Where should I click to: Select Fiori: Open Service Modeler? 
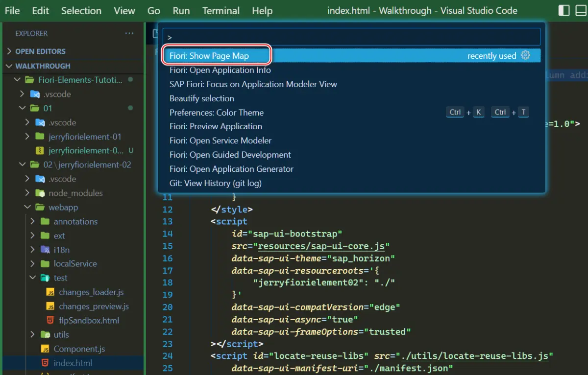tap(351, 141)
